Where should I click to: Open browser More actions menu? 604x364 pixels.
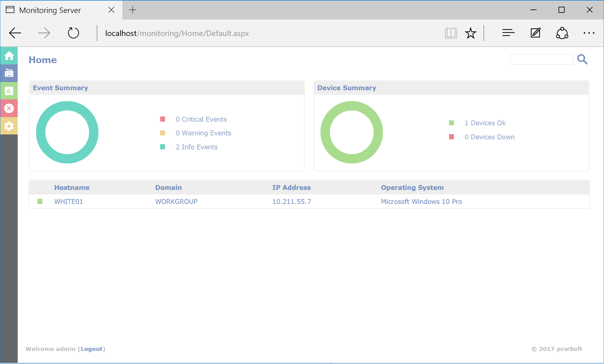[x=589, y=33]
